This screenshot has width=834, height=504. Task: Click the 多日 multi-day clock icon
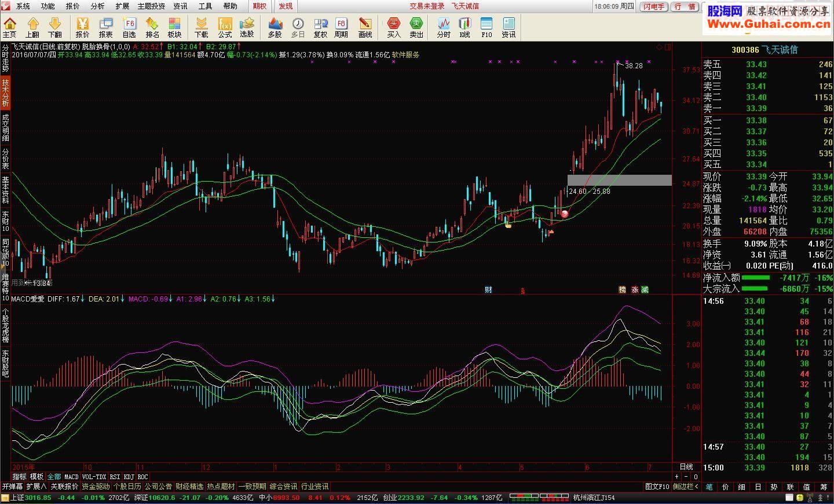pos(298,27)
